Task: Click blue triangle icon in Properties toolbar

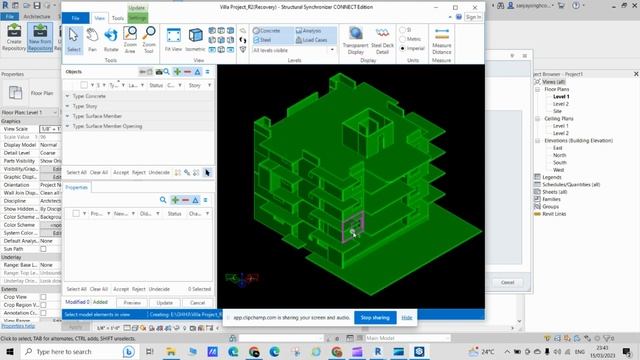Action: click(196, 200)
